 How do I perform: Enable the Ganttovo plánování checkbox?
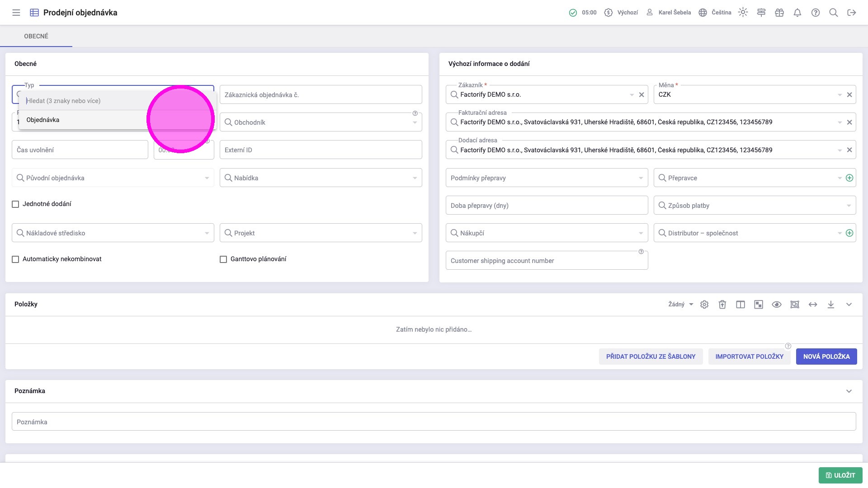click(223, 259)
